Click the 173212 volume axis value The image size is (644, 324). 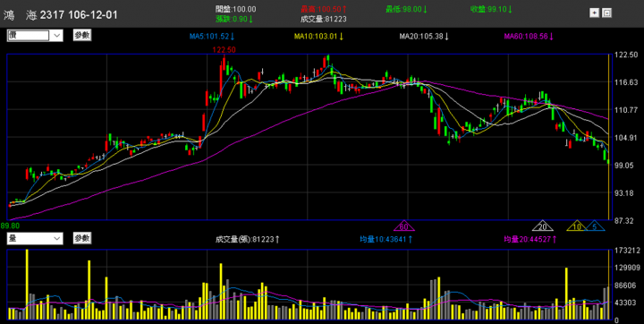tap(628, 251)
